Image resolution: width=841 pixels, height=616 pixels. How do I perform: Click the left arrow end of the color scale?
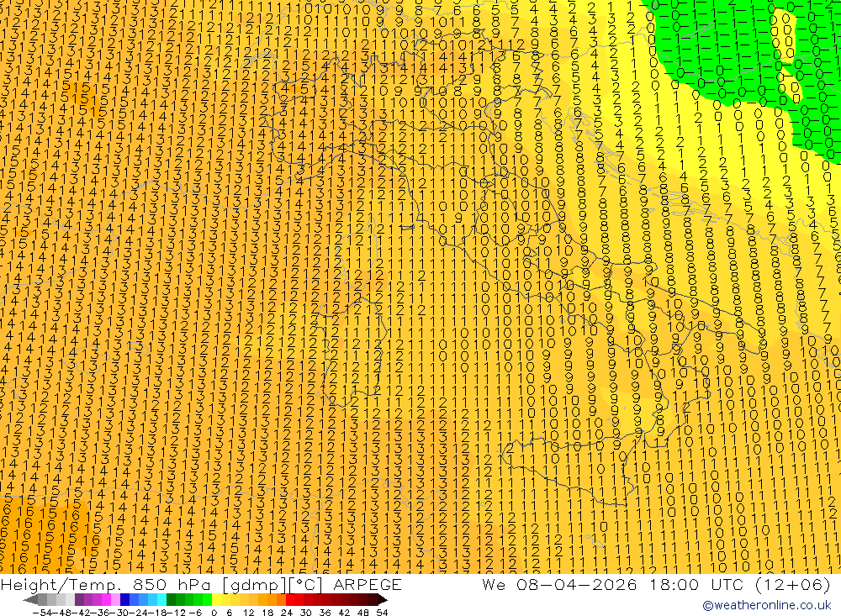pyautogui.click(x=30, y=600)
